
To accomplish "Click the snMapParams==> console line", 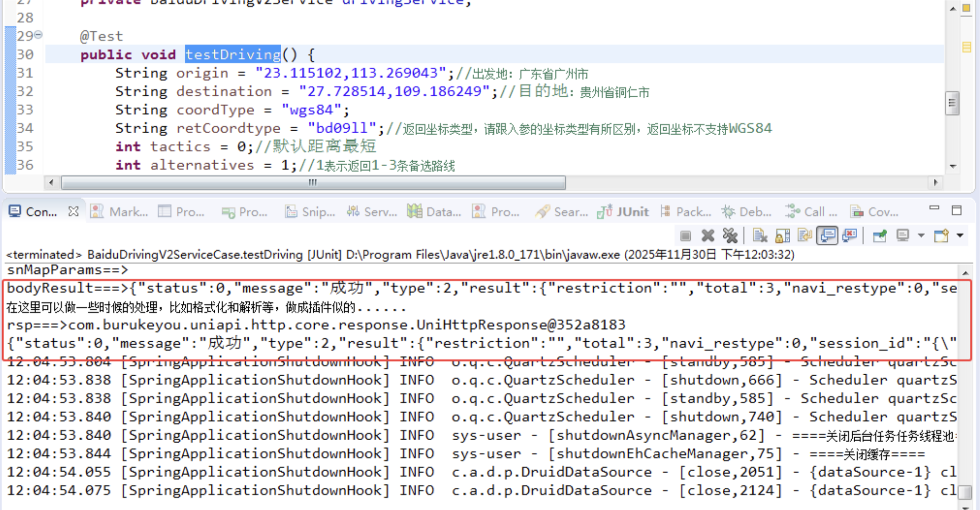I will point(68,270).
